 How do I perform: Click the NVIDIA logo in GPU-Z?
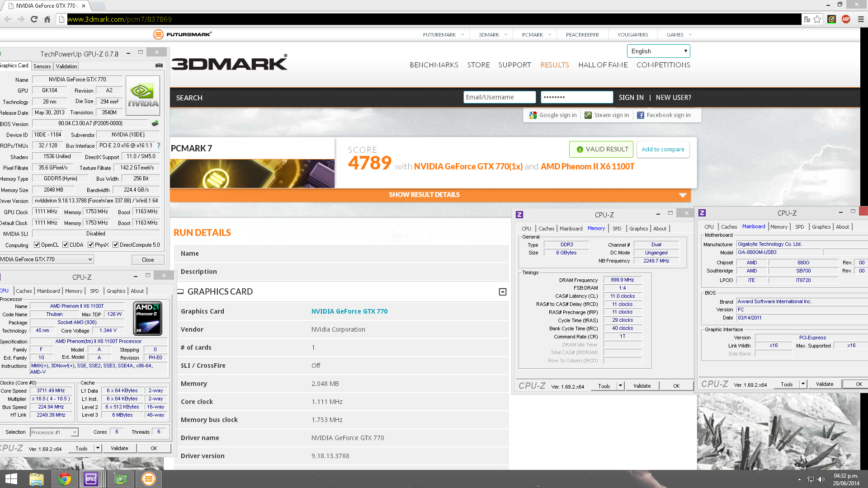(x=143, y=95)
